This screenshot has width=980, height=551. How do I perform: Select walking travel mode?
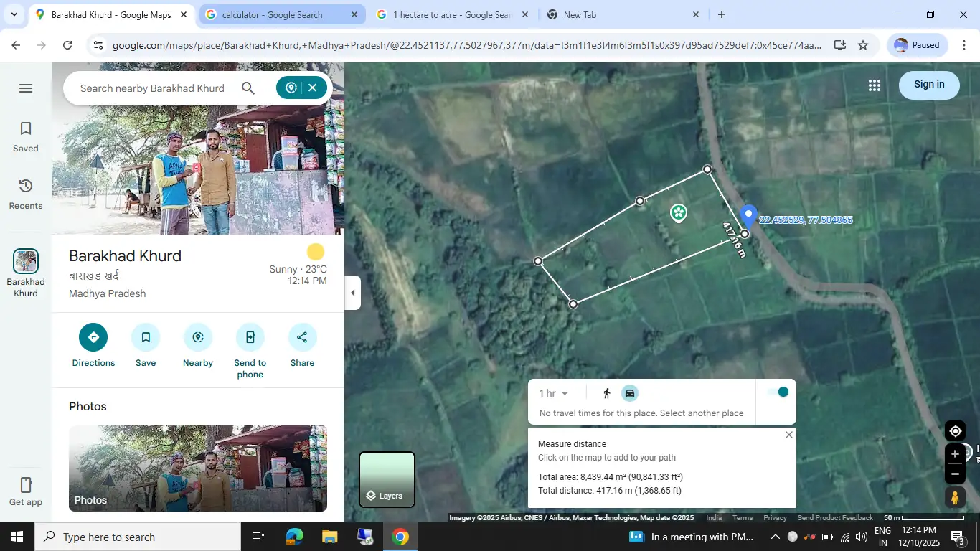pyautogui.click(x=607, y=393)
